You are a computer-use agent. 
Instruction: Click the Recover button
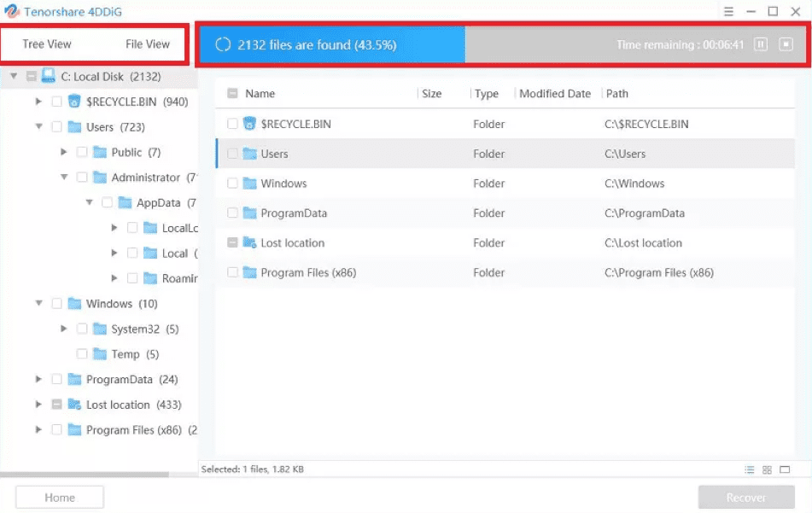coord(746,498)
